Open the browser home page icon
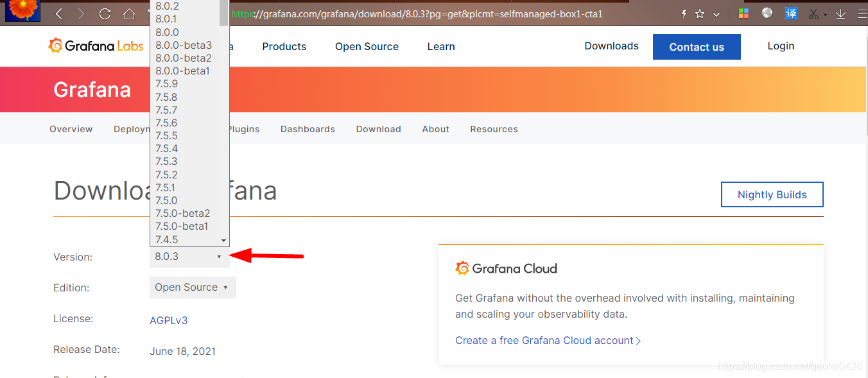Viewport: 868px width, 378px height. [129, 13]
